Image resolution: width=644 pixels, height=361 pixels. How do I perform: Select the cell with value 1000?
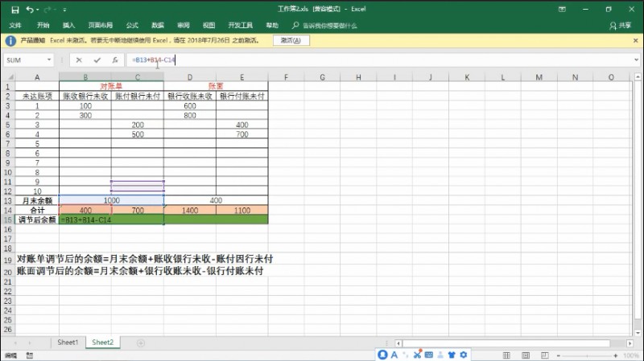pyautogui.click(x=111, y=201)
